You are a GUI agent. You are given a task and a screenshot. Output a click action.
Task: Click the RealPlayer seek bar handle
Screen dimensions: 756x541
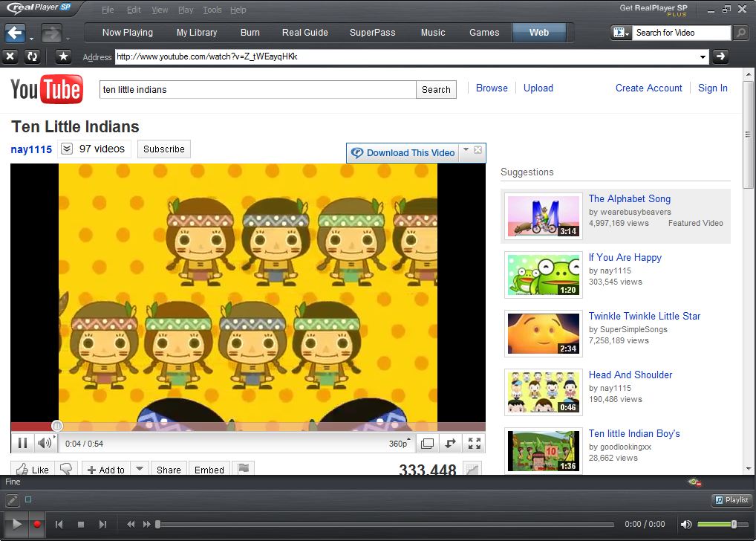coord(157,524)
